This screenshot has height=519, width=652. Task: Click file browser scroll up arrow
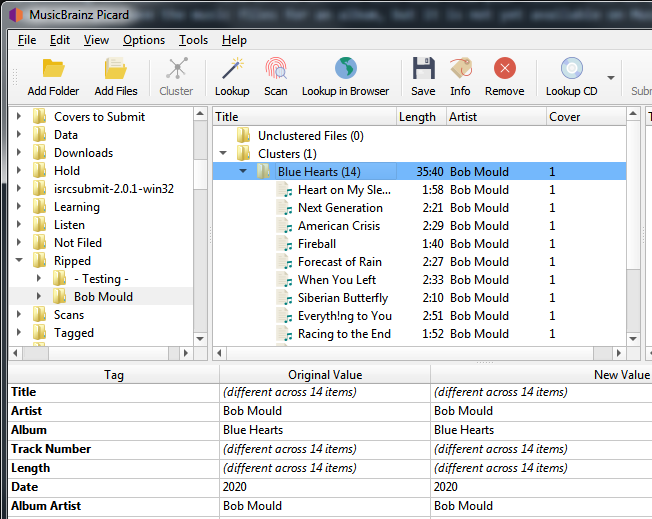pos(200,114)
